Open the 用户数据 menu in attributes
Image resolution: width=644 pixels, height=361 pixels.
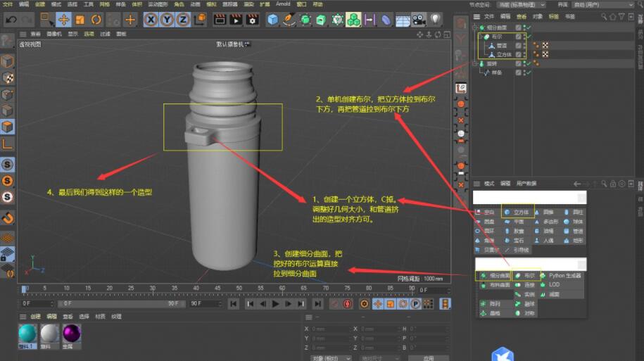(x=526, y=184)
